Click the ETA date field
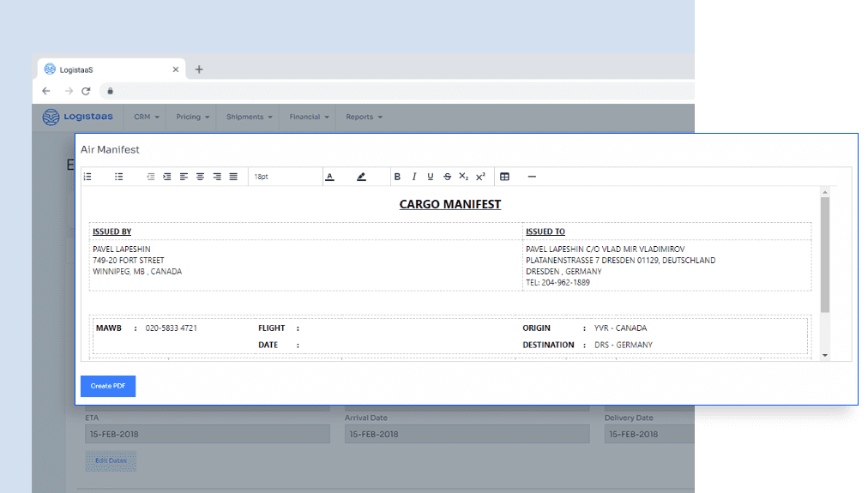Viewport: 868px width, 493px height. click(208, 435)
